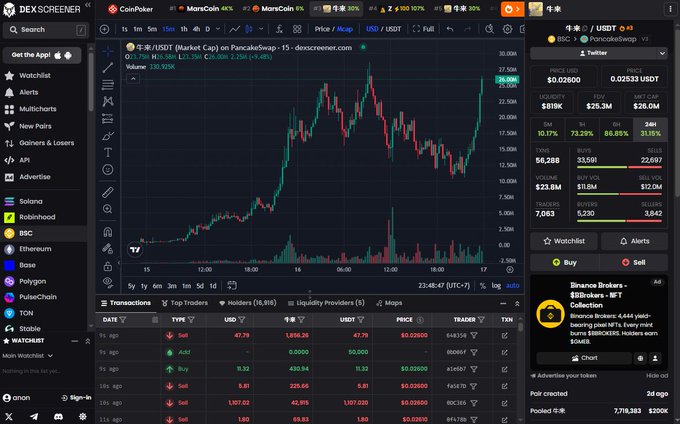This screenshot has height=424, width=680.
Task: Select the 5M stats period
Action: coord(547,129)
